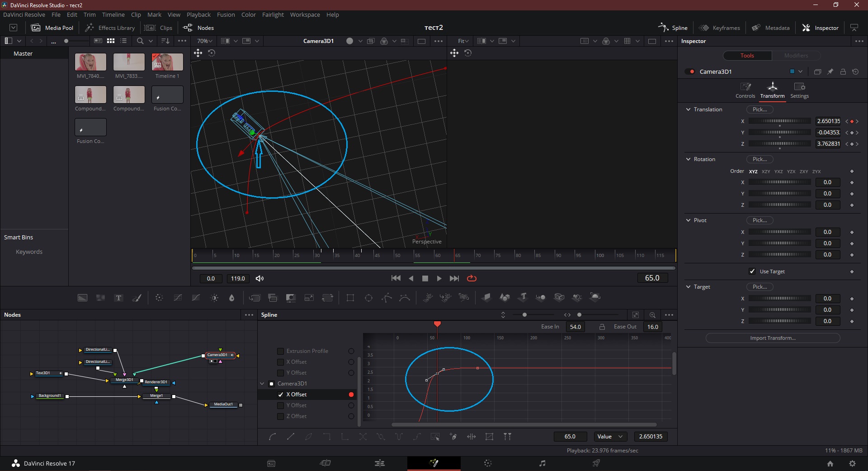Add a Text 3D node

[523, 297]
